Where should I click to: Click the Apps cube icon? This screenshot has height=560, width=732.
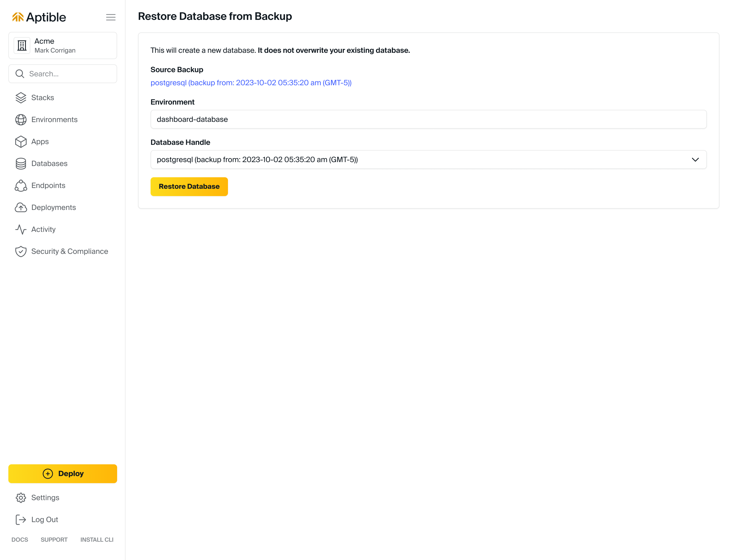21,142
